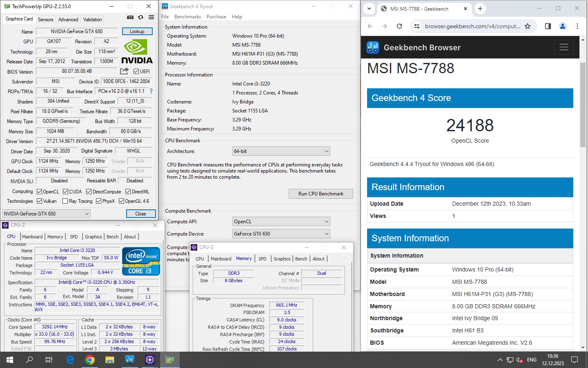Go back in the Chrome browser

370,26
